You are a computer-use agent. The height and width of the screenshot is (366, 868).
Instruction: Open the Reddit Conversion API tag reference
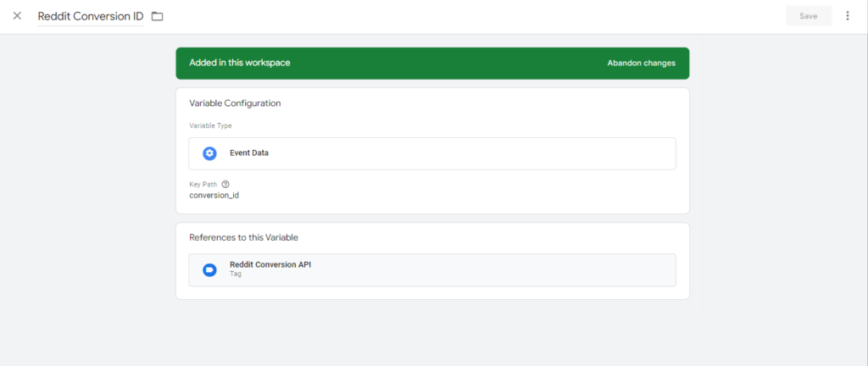[432, 269]
